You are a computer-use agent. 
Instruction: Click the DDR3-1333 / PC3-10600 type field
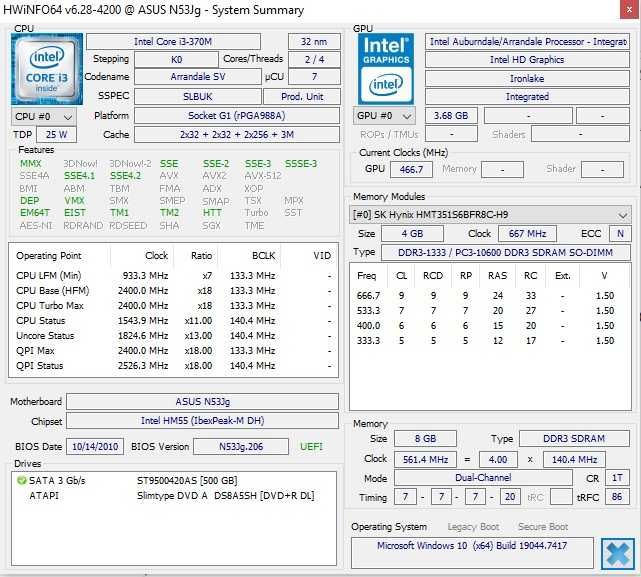coord(506,253)
